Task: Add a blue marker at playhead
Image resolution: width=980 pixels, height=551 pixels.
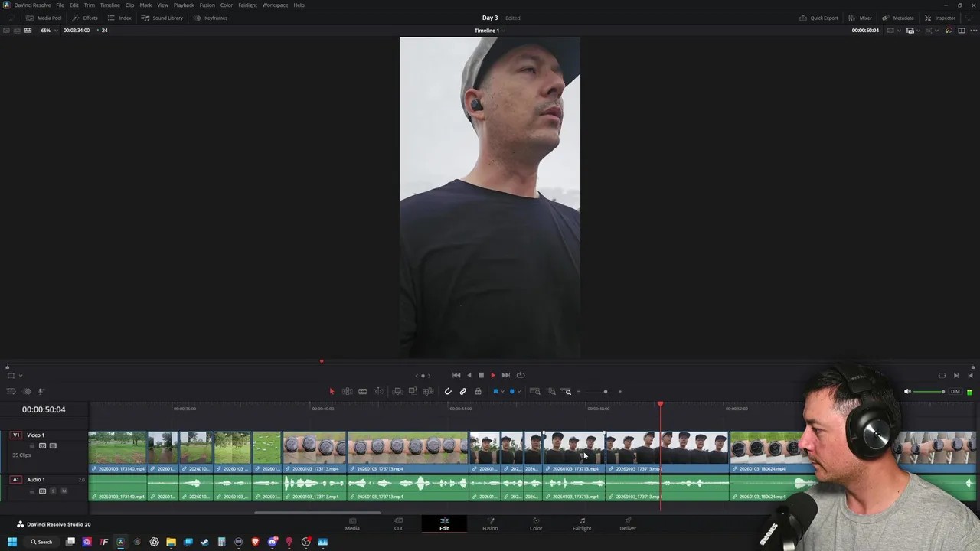Action: click(x=512, y=391)
